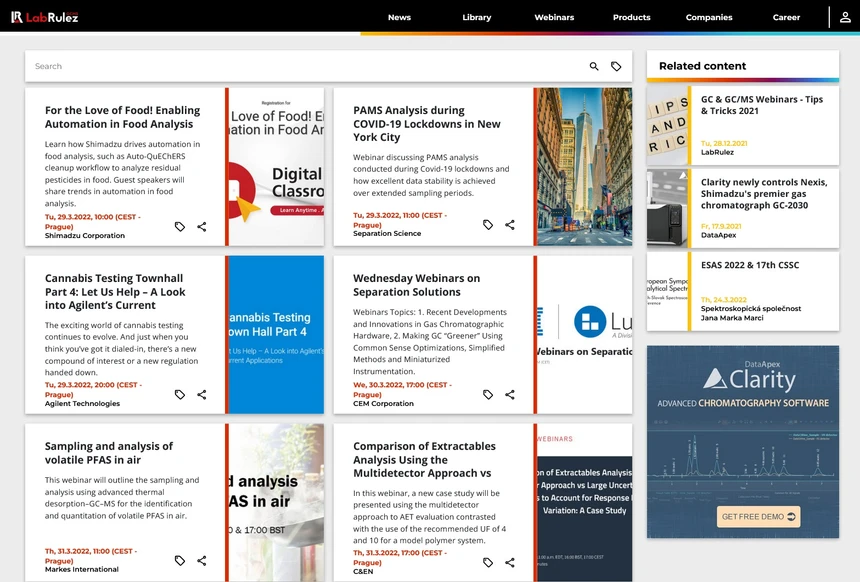
Task: Open the Companies menu
Action: (709, 17)
